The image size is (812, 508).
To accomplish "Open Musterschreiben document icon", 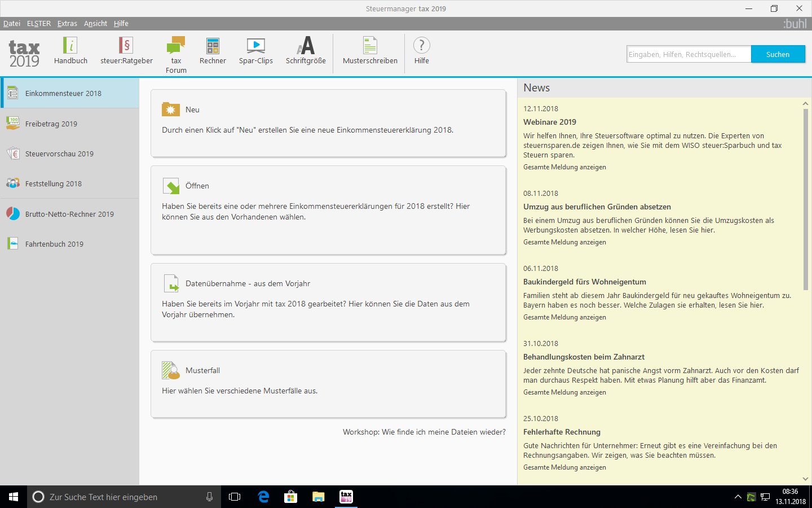I will (x=370, y=46).
